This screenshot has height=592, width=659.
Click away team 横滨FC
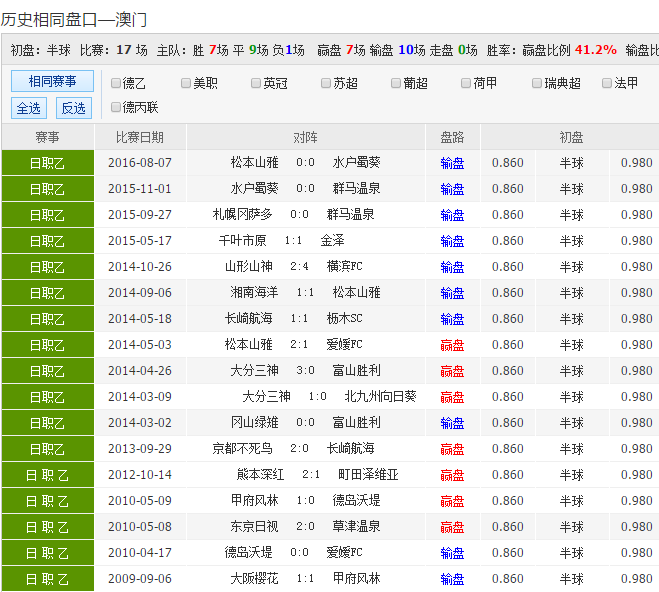point(345,267)
